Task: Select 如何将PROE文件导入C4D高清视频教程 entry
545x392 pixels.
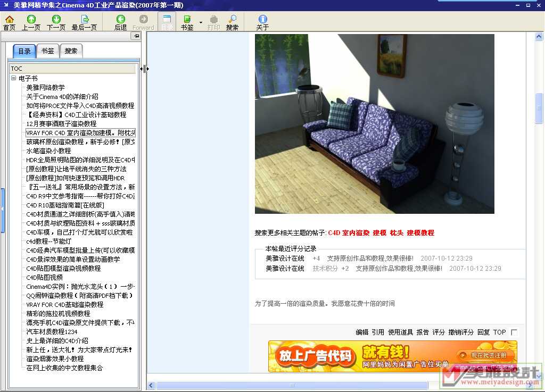Action: pos(80,105)
